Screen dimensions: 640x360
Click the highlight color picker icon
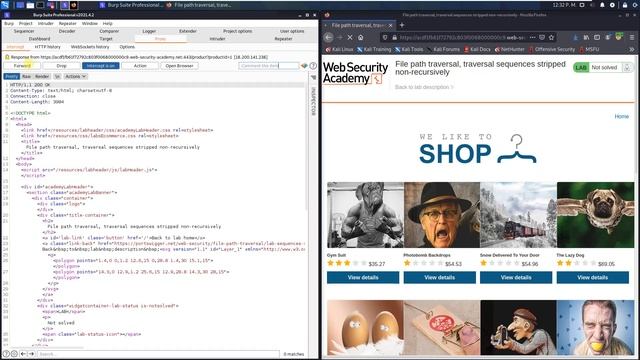[x=304, y=66]
